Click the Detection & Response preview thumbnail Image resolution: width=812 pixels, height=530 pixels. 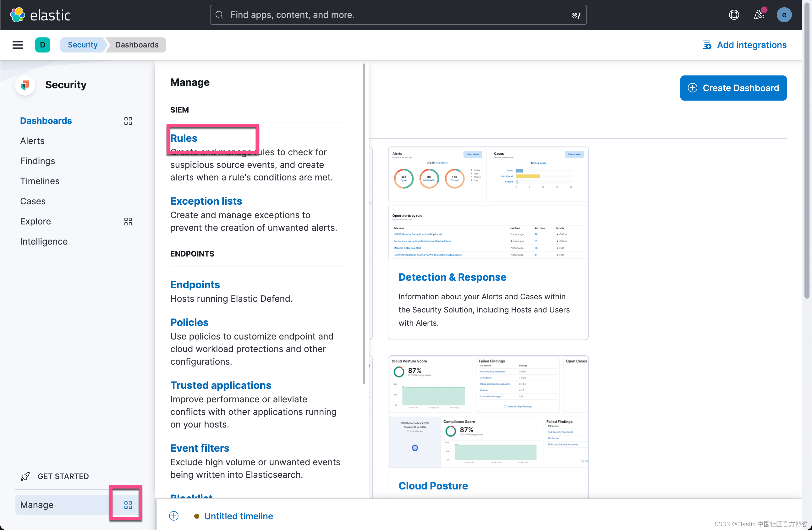pos(488,204)
